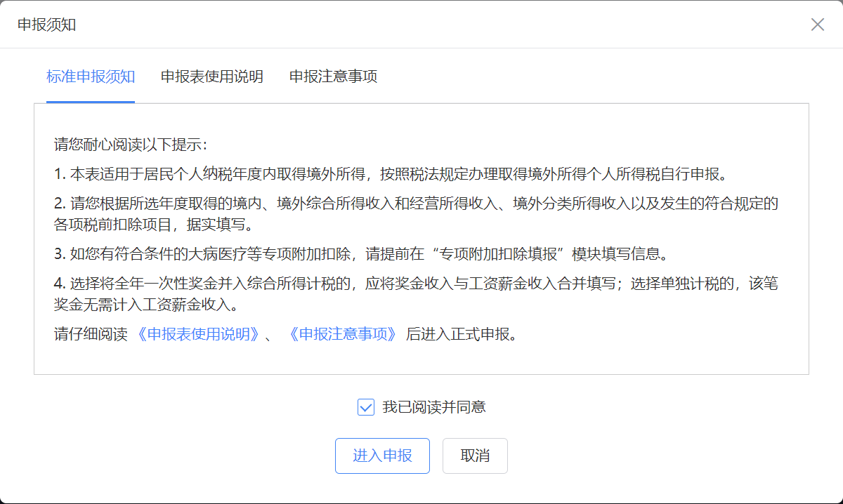Toggle the 我已阅读并同意 checkbox box
This screenshot has width=843, height=504.
(366, 407)
